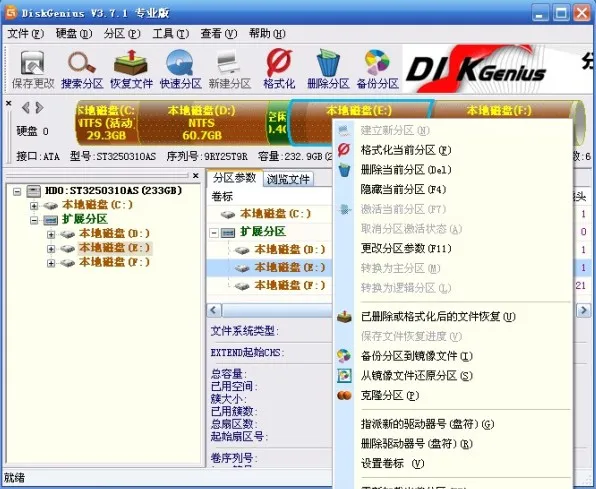596x489 pixels.
Task: Go to previous disk arrow
Action: click(x=25, y=108)
